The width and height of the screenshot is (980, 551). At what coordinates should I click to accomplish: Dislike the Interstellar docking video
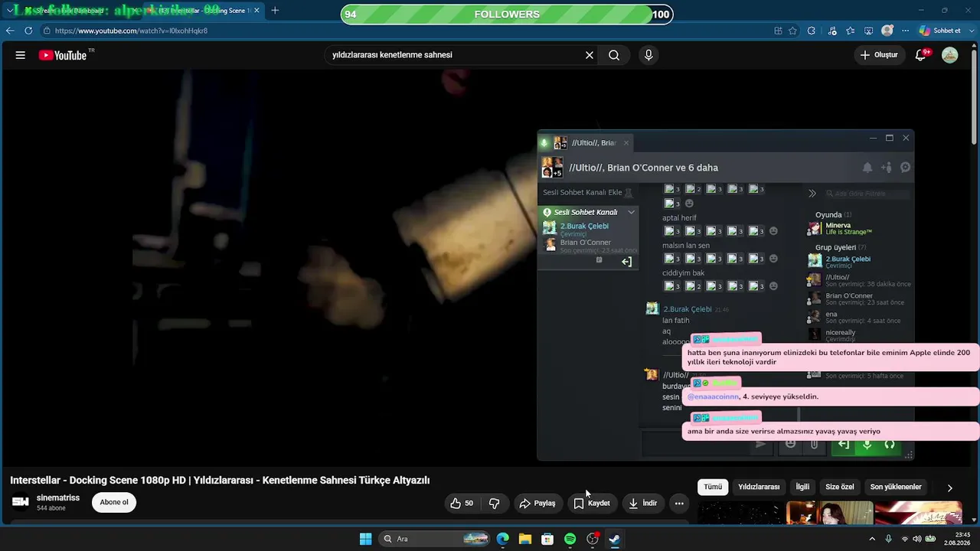(495, 503)
